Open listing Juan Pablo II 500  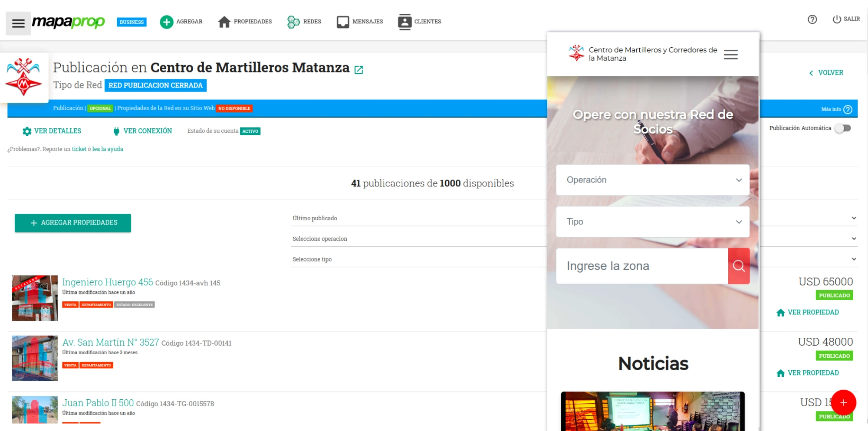[98, 403]
